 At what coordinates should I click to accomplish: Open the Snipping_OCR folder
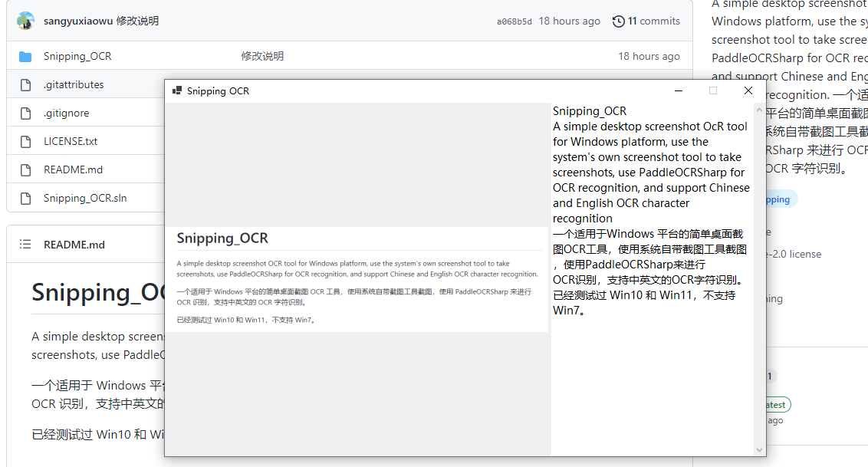tap(77, 57)
